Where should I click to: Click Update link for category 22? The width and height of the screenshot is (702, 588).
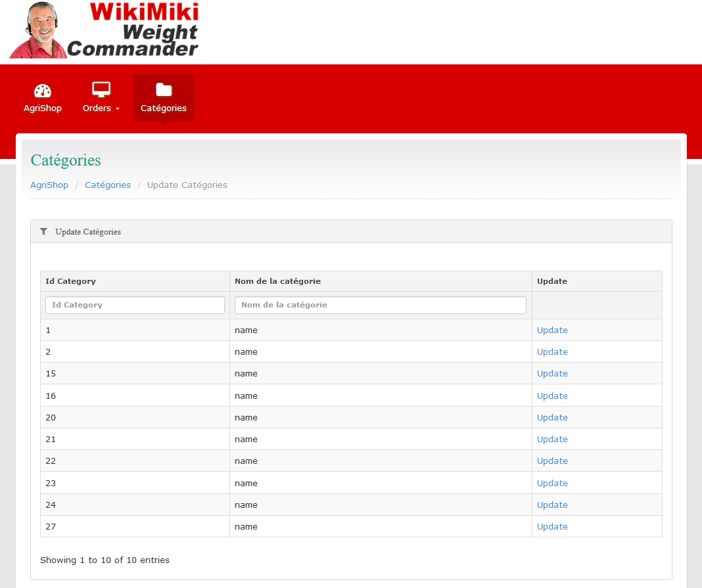point(552,461)
